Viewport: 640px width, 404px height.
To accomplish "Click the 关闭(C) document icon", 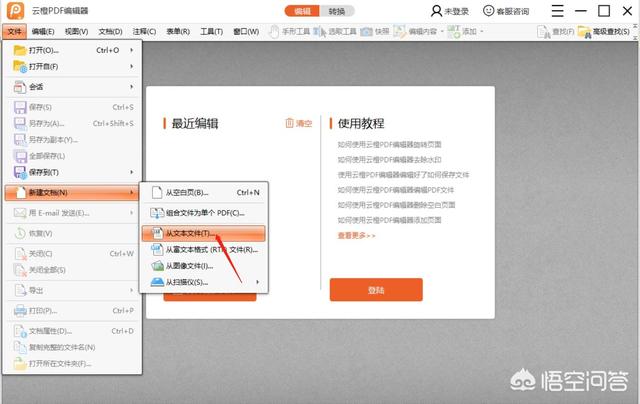I will [x=20, y=254].
